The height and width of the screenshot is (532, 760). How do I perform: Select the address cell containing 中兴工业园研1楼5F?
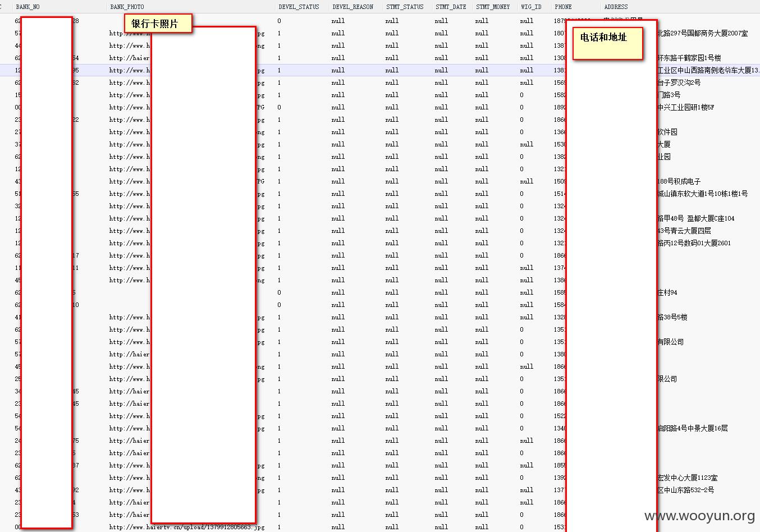click(685, 107)
